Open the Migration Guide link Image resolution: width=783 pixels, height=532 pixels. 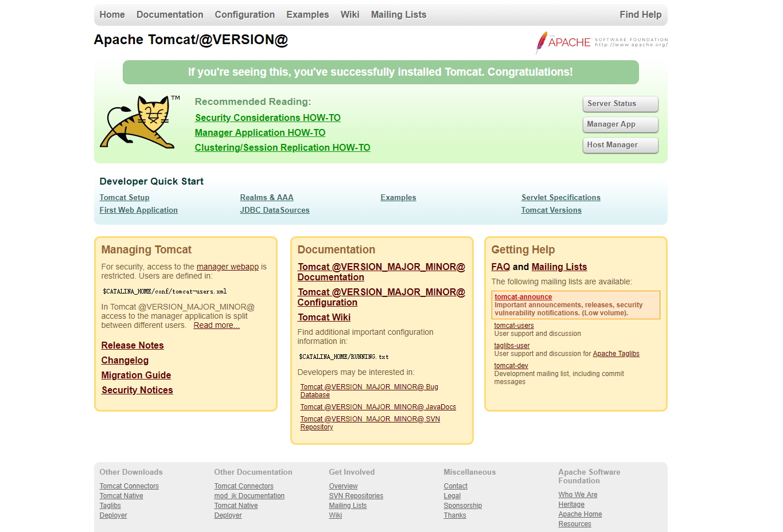(136, 375)
